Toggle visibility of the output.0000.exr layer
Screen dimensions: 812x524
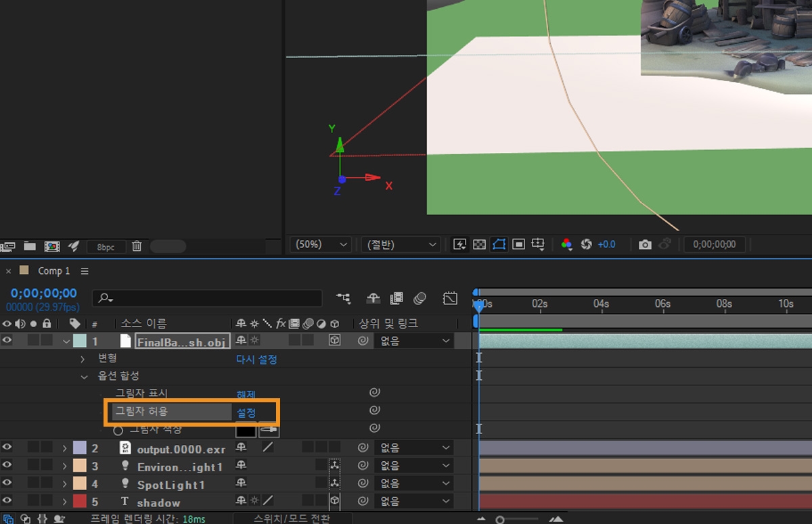tap(6, 447)
